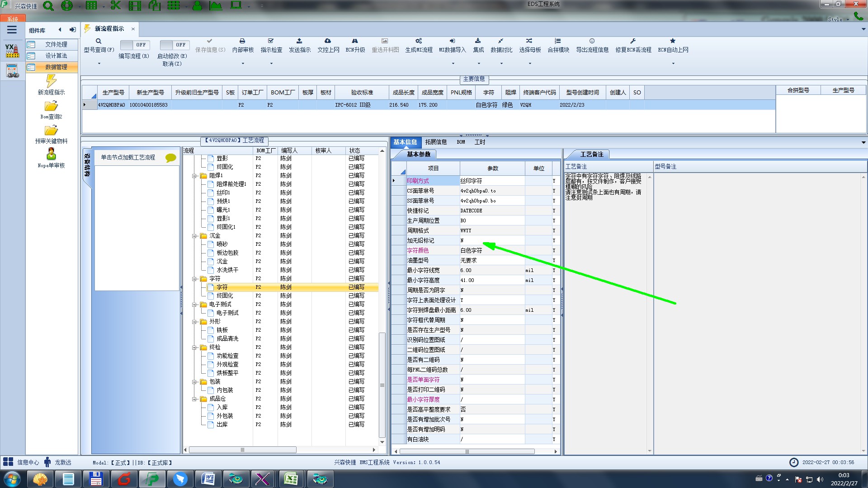This screenshot has width=868, height=488.
Task: Open 新流程指示 lightning icon in sidebar
Action: click(x=51, y=81)
